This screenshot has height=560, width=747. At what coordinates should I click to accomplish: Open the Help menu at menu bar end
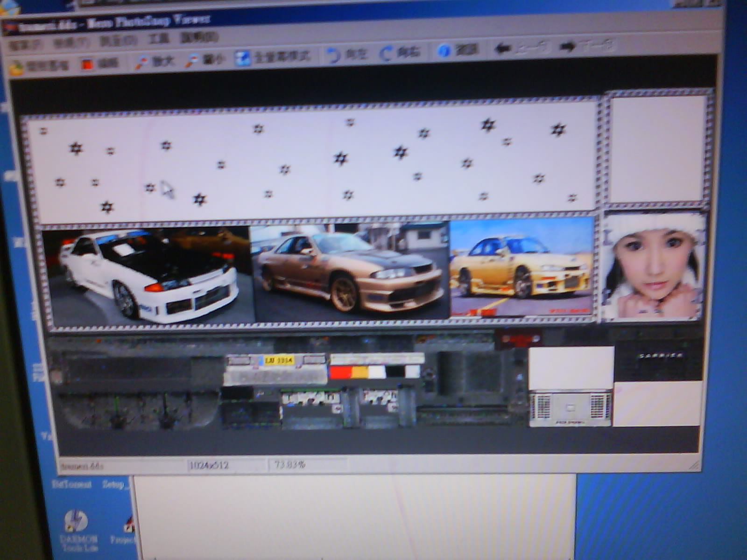tap(199, 37)
